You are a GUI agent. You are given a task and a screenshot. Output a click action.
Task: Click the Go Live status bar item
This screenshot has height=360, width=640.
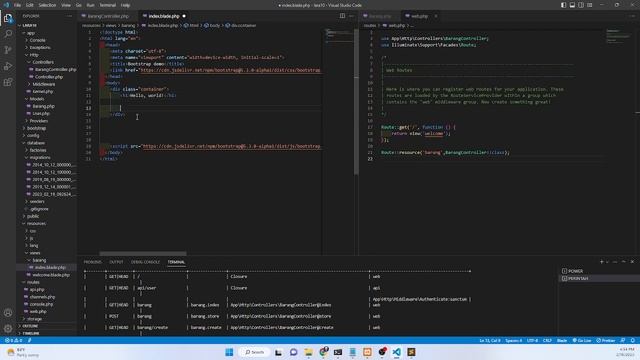coord(582,340)
